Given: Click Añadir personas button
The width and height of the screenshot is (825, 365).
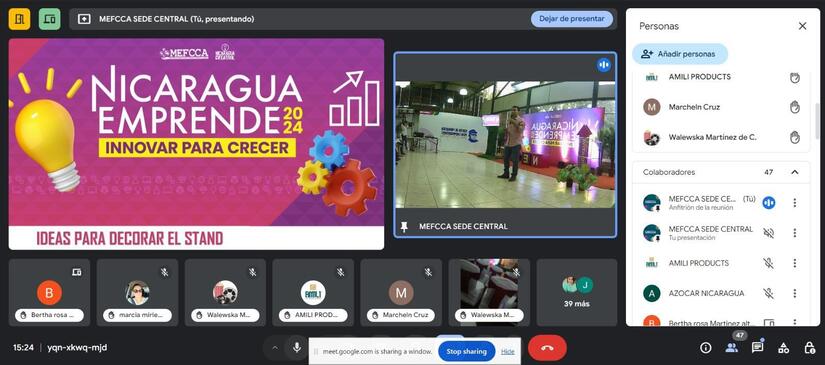Looking at the screenshot, I should tap(680, 54).
